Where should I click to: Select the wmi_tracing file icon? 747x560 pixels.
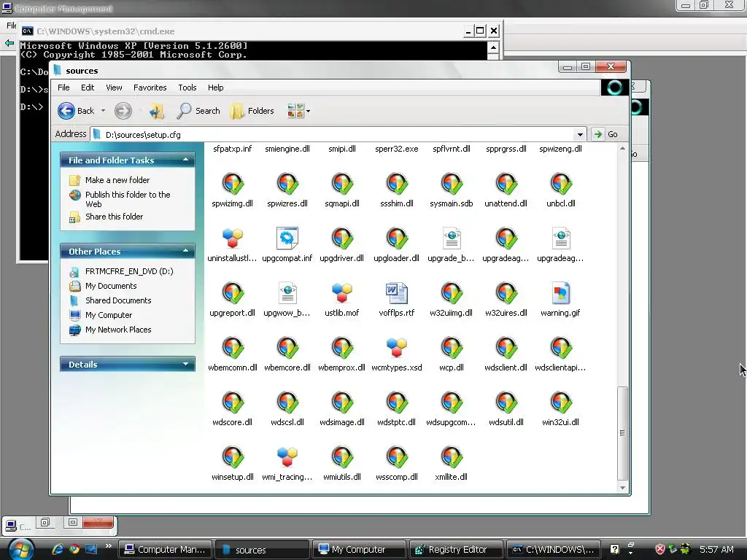287,457
